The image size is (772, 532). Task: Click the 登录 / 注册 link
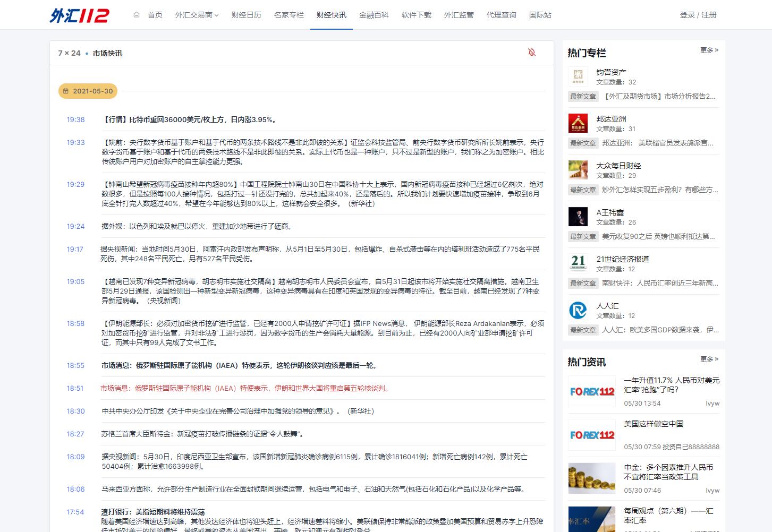[698, 15]
